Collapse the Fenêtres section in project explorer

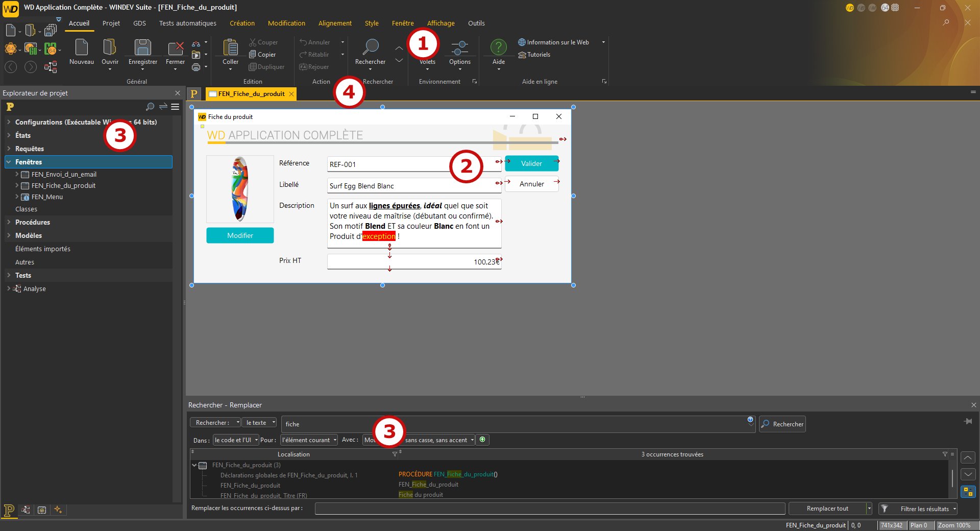click(9, 162)
